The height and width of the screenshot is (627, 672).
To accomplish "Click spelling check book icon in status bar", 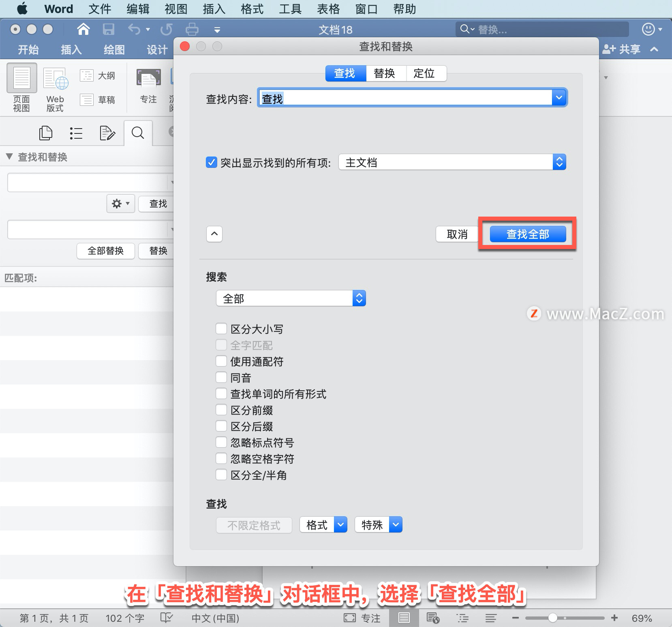I will click(x=166, y=618).
